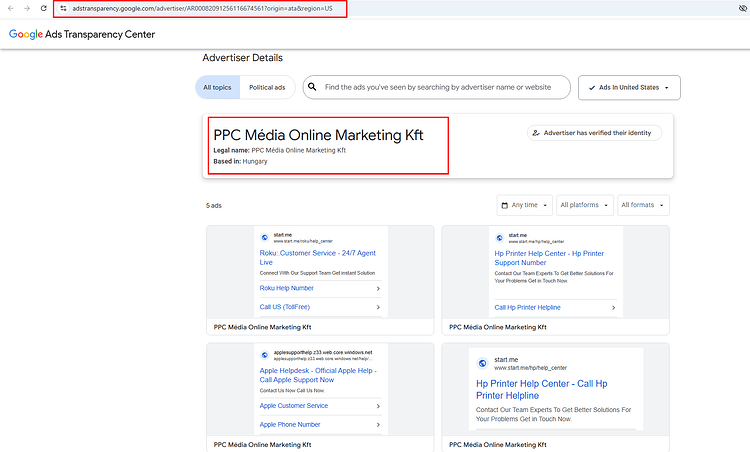Viewport: 750px width, 452px height.
Task: Expand Roku Help Number chevron
Action: tap(378, 288)
